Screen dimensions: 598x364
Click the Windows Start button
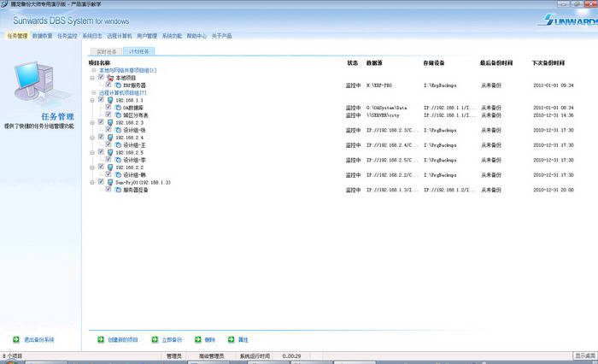point(9,361)
